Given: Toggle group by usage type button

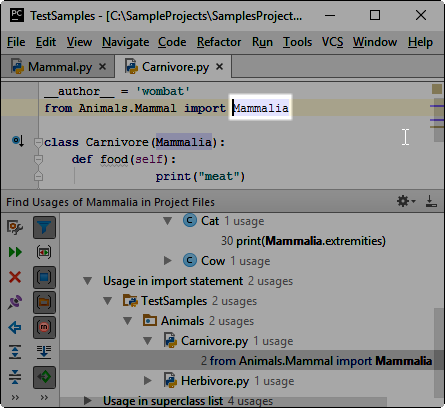Looking at the screenshot, I should tap(44, 252).
